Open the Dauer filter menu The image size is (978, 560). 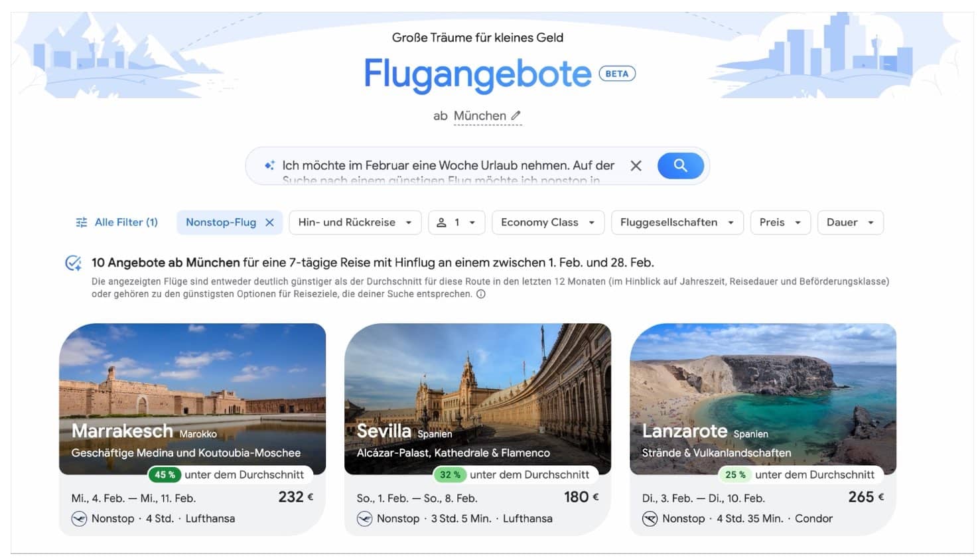[850, 222]
